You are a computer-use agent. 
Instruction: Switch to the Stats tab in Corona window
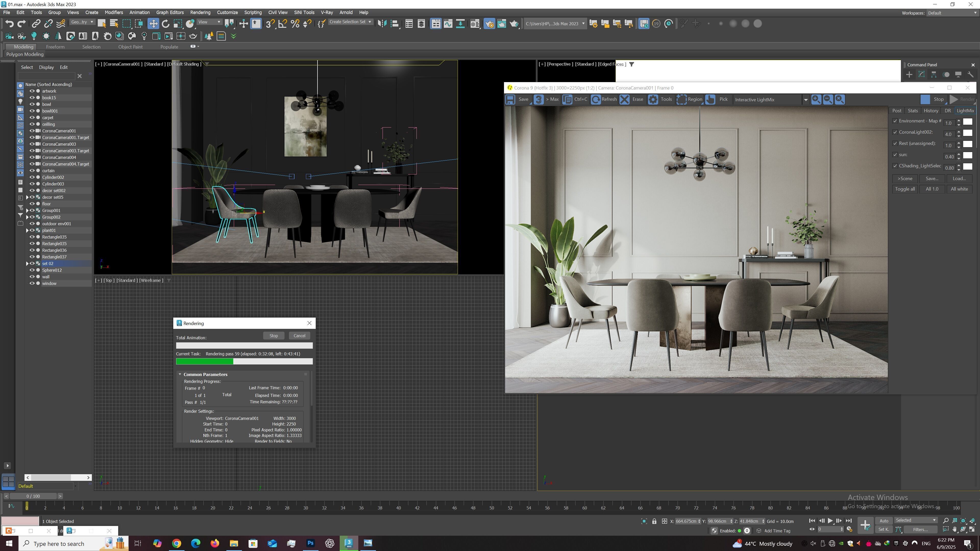click(913, 111)
